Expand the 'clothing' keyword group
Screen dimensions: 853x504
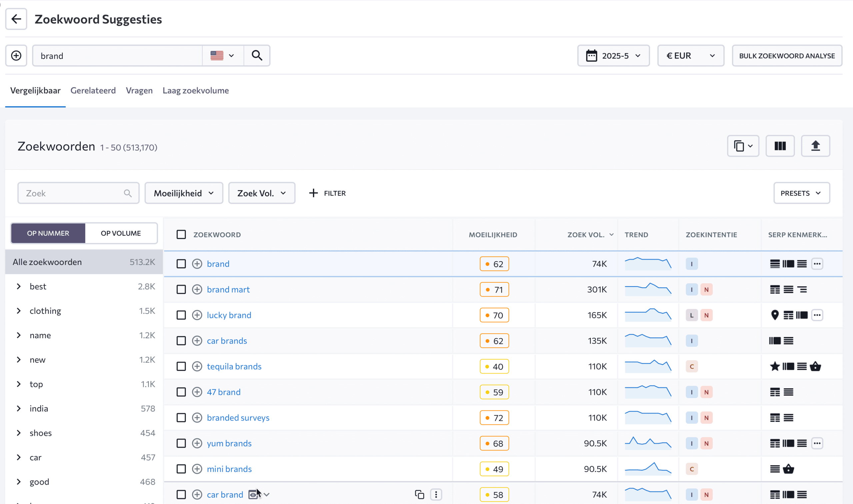click(x=19, y=311)
